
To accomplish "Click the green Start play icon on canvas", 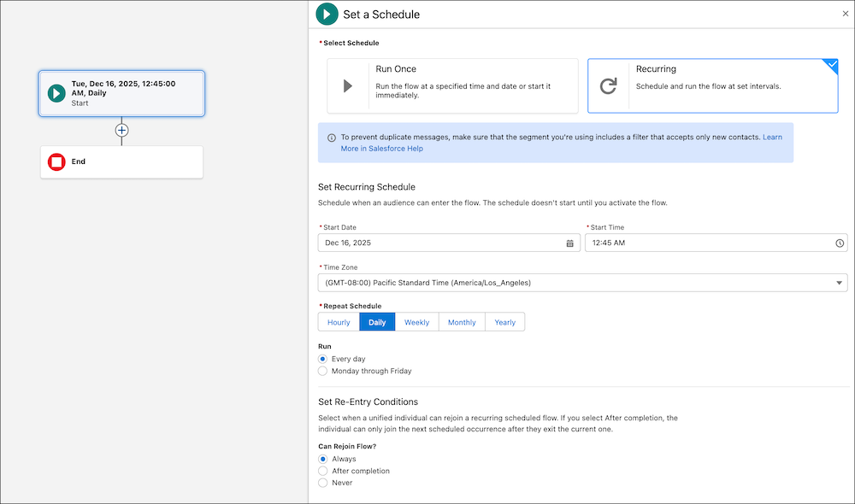I will click(x=56, y=93).
